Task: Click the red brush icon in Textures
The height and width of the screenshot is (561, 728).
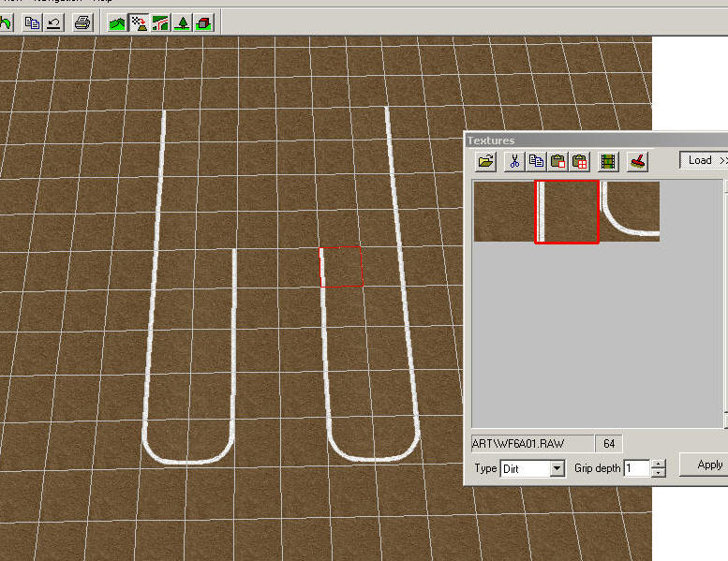Action: (637, 161)
